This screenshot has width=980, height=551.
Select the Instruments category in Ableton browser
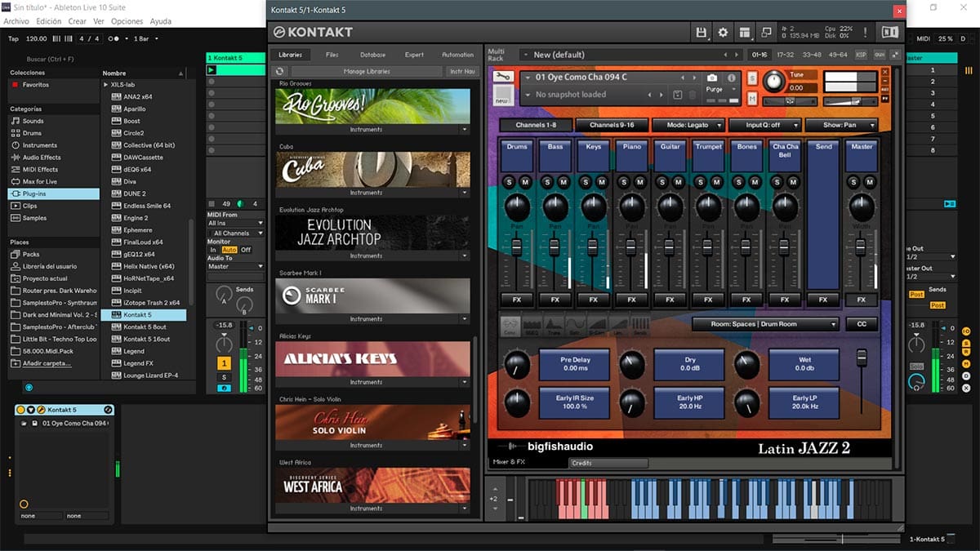[x=40, y=145]
